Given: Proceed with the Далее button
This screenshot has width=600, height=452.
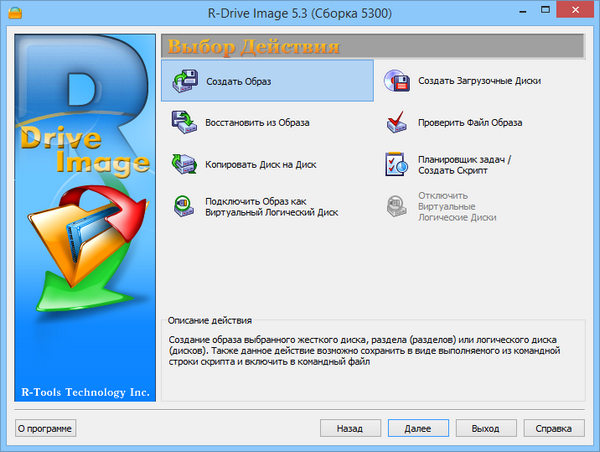Looking at the screenshot, I should click(418, 428).
